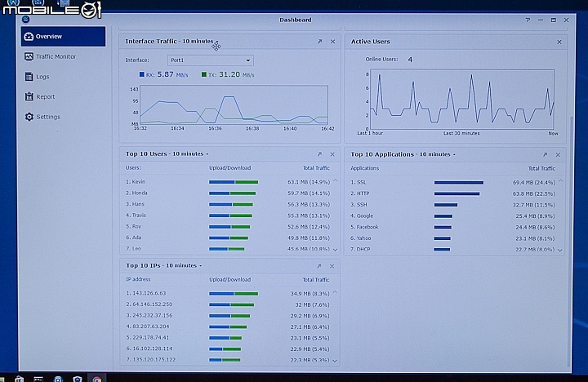588x382 pixels.
Task: Select user Roy row
Action: (x=228, y=226)
